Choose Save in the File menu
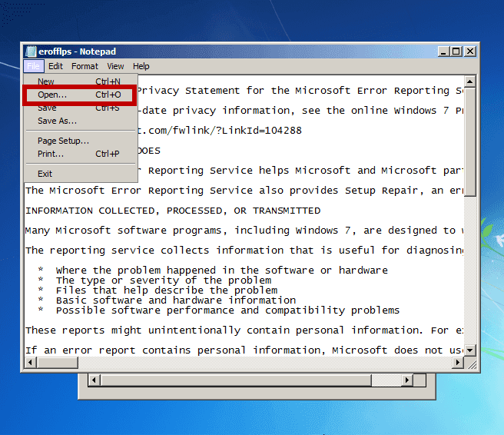The height and width of the screenshot is (435, 504). 81,108
